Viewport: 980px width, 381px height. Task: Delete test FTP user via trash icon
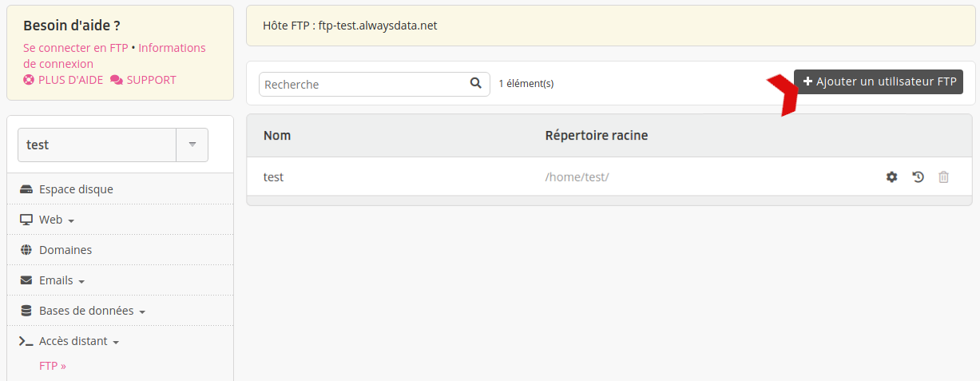click(x=943, y=177)
